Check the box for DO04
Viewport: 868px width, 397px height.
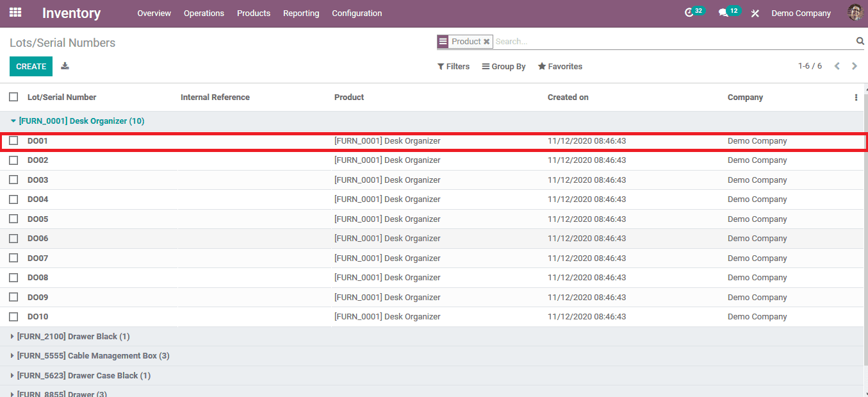pyautogui.click(x=13, y=199)
